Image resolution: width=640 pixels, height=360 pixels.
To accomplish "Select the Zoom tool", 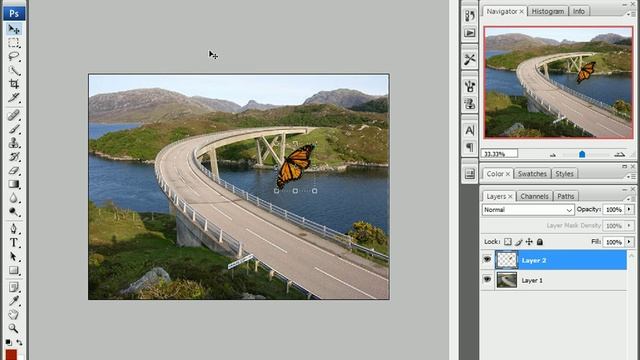I will pos(14,329).
